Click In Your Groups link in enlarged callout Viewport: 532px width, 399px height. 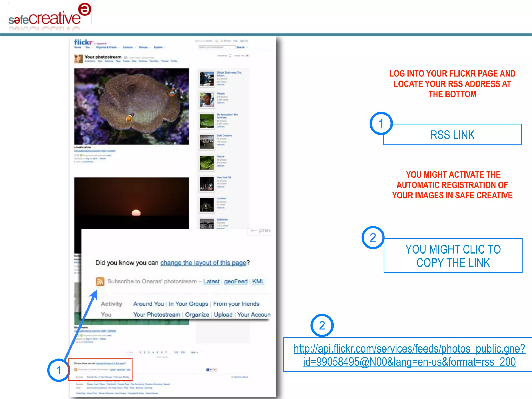coord(189,304)
